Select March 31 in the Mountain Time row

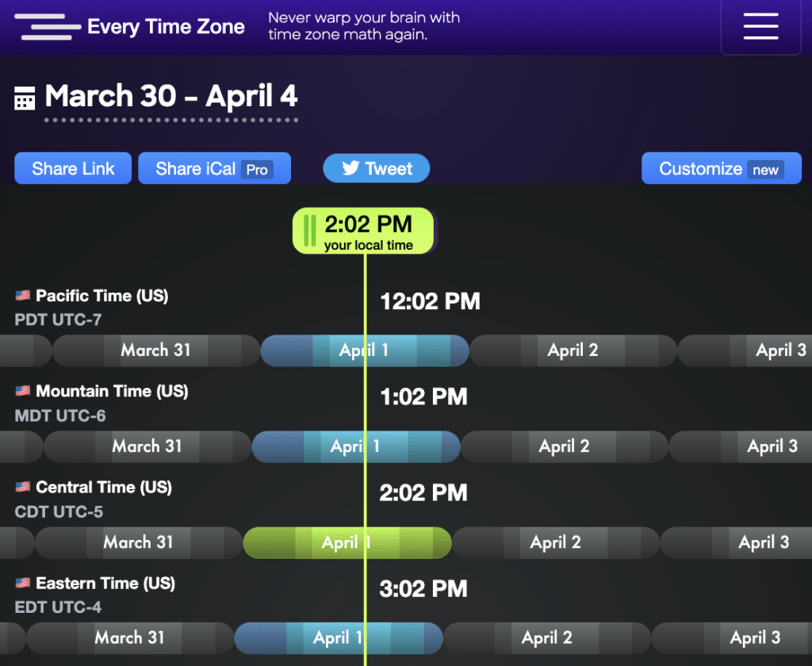(147, 446)
